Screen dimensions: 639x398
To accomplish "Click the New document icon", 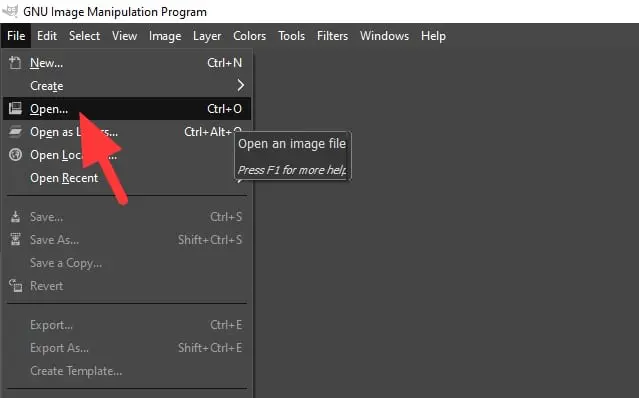I will [x=15, y=63].
